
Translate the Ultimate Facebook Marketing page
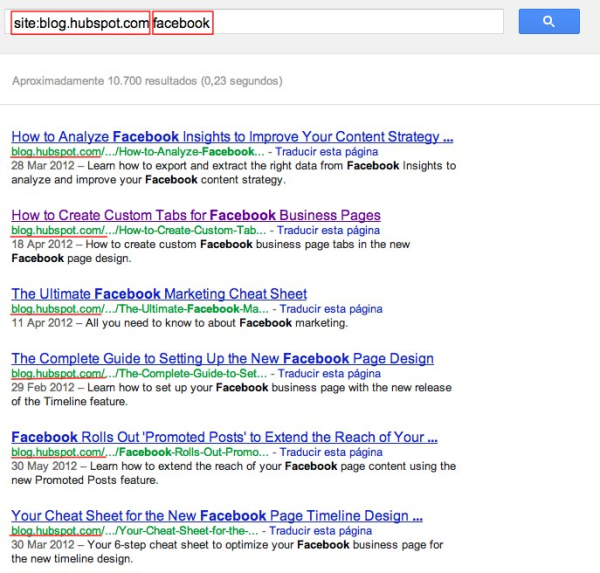(331, 309)
